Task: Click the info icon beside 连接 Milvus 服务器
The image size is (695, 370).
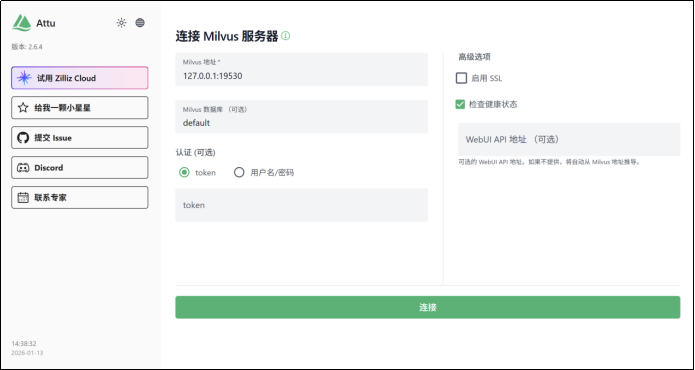Action: click(286, 36)
